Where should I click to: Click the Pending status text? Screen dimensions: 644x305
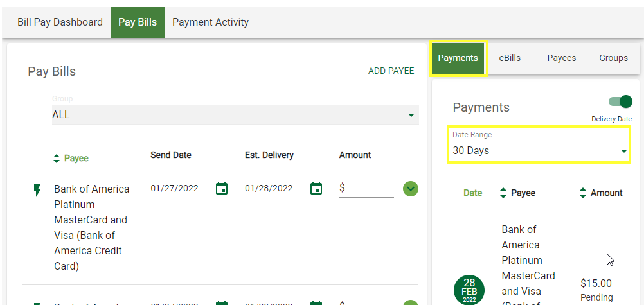point(596,297)
